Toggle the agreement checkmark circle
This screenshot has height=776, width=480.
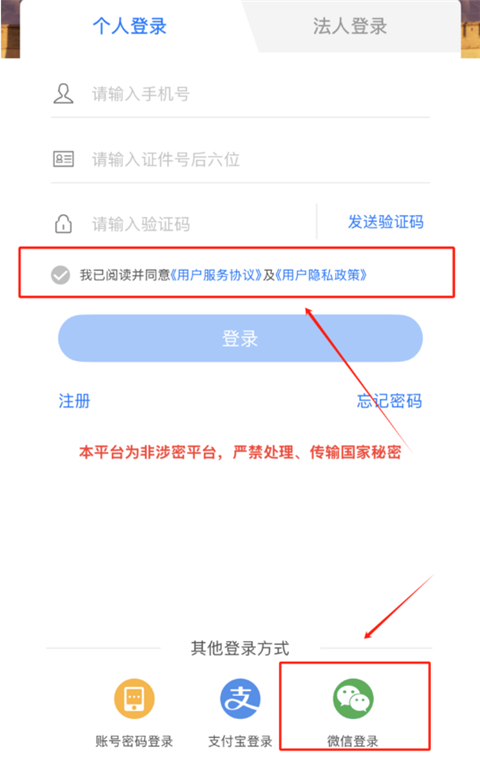60,275
